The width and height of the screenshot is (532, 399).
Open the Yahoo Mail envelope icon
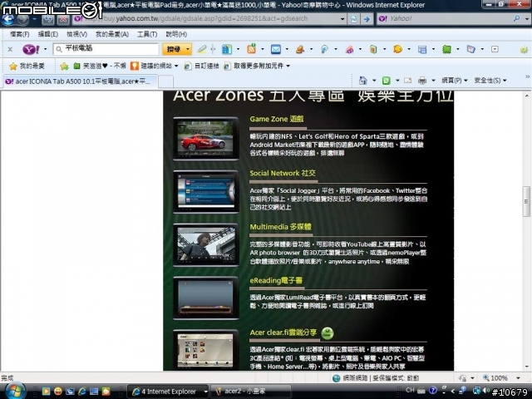276,50
